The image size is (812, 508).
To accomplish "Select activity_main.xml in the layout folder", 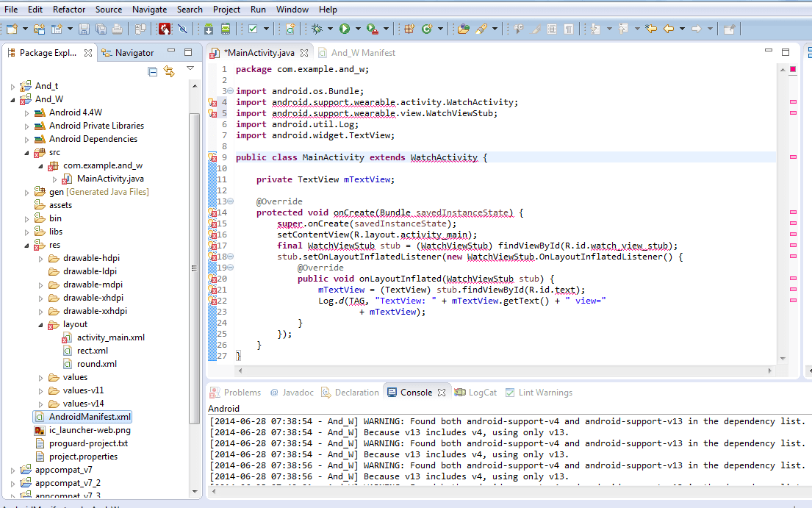I will pos(110,337).
